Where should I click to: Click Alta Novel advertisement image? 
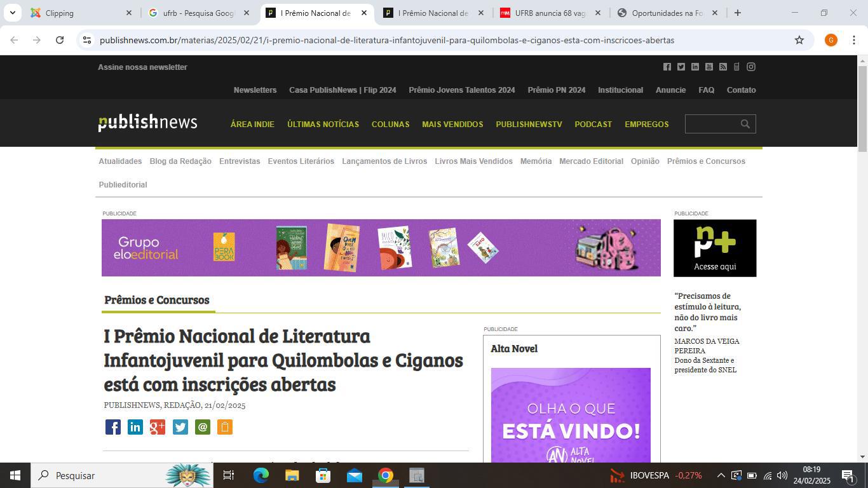point(571,415)
